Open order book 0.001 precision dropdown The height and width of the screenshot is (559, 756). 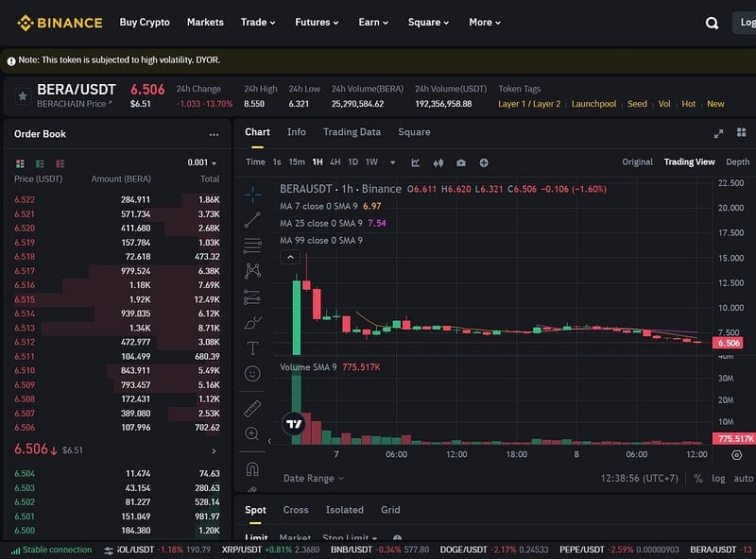point(202,162)
